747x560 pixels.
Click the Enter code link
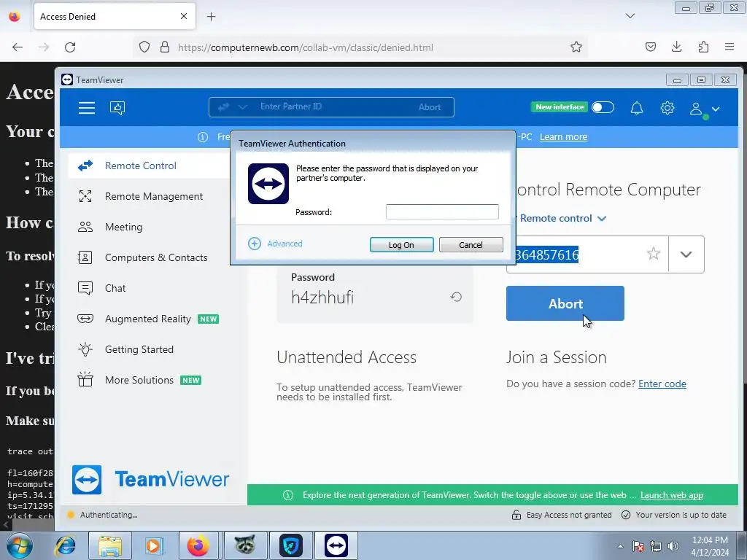(x=662, y=384)
